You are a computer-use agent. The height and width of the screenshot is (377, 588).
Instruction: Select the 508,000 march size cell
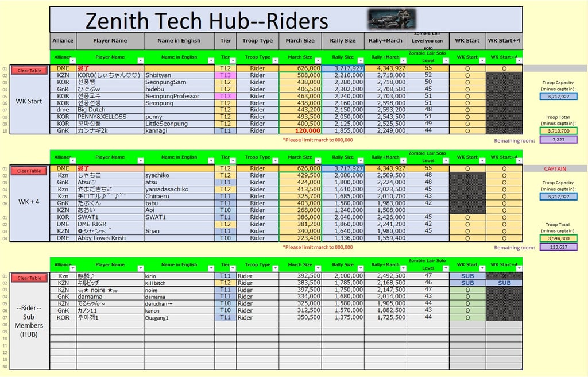(x=300, y=75)
